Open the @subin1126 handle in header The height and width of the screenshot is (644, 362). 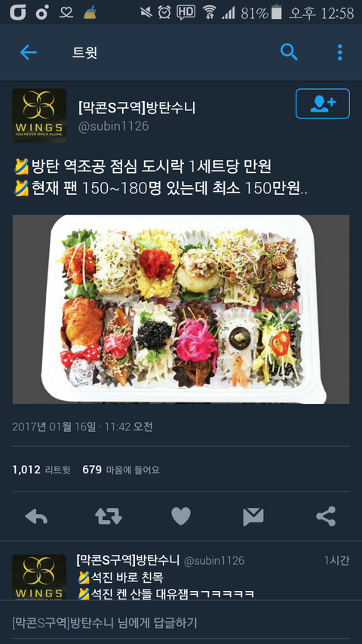113,126
